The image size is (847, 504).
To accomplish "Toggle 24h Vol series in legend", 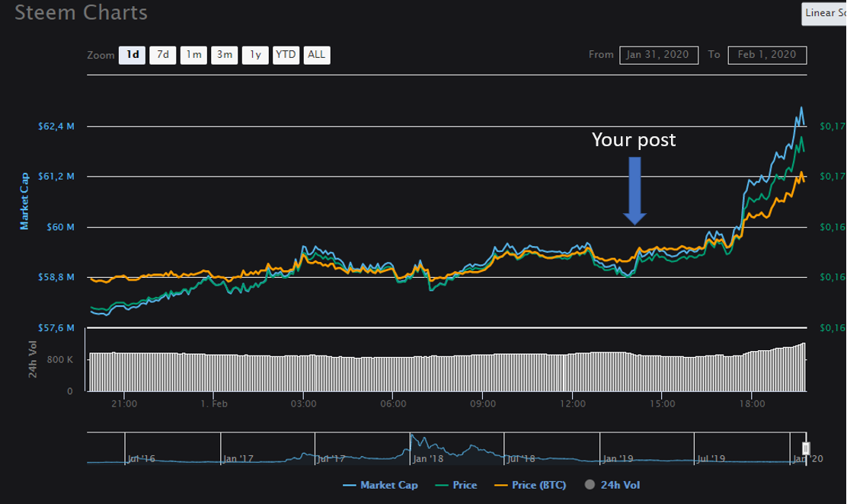I will pyautogui.click(x=612, y=485).
